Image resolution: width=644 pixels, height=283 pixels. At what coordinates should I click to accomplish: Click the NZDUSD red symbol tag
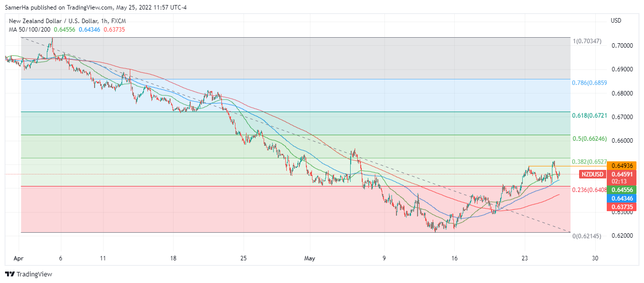coord(593,174)
